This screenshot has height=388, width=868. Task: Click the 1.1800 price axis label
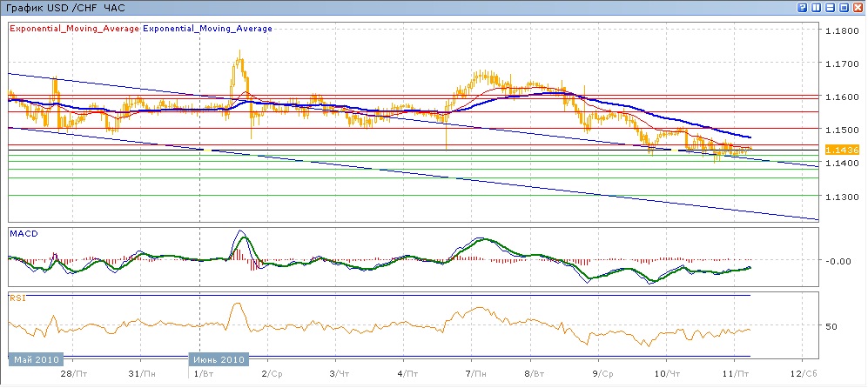(x=841, y=30)
